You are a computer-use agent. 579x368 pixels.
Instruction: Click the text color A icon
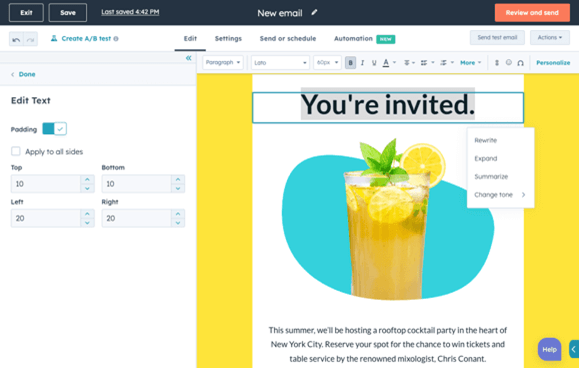(386, 63)
